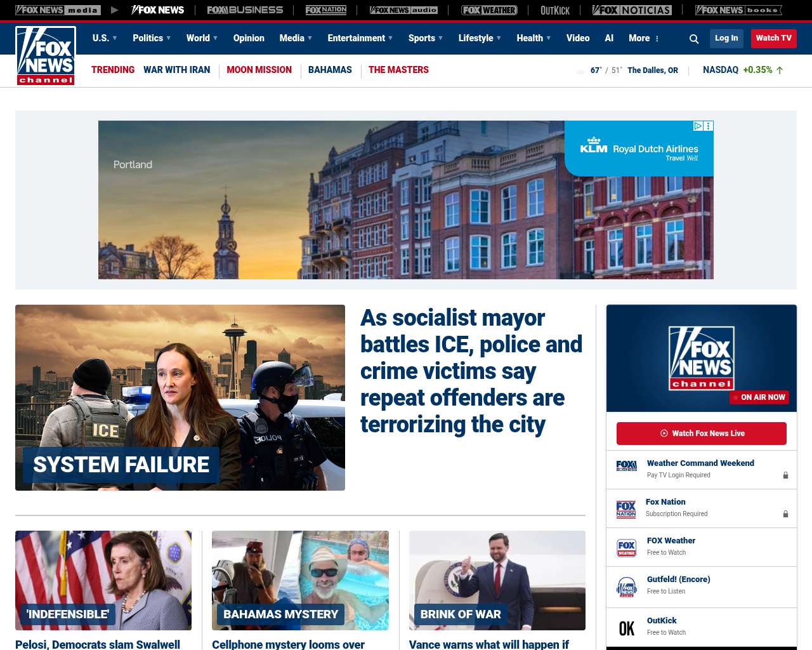The height and width of the screenshot is (650, 812).
Task: Click the KLM ad info icon
Action: pos(698,126)
